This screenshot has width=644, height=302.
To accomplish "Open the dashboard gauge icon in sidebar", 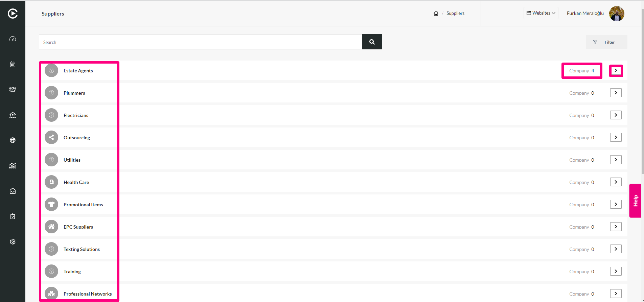I will (x=13, y=39).
